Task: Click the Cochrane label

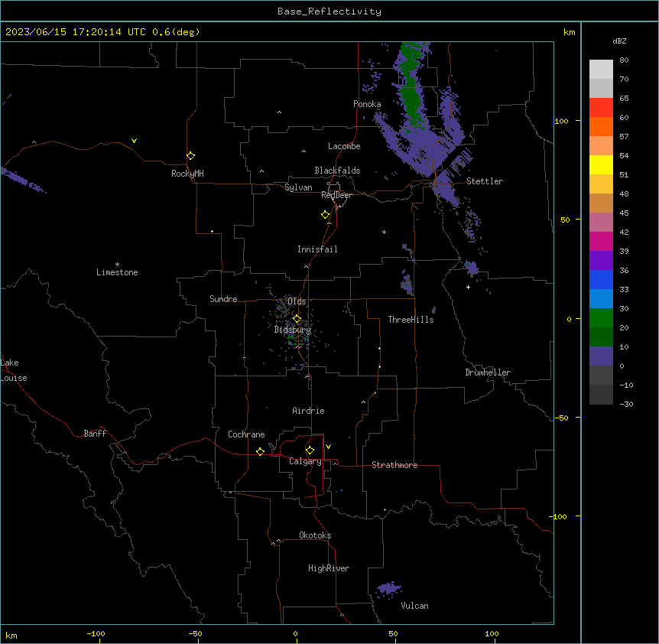Action: point(246,434)
